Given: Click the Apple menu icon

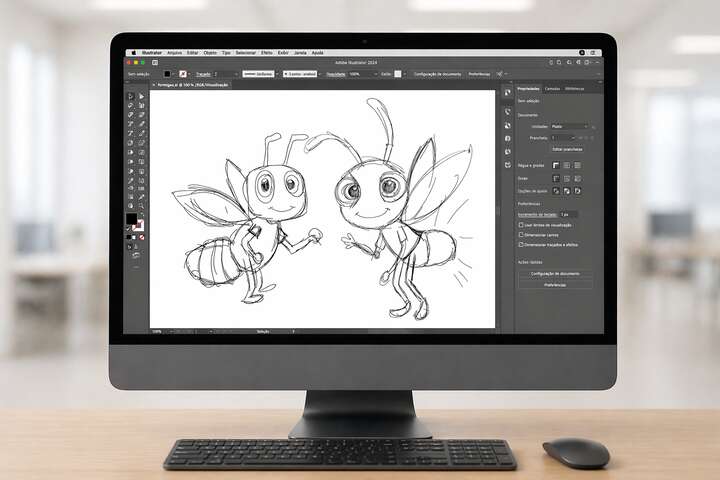Looking at the screenshot, I should [x=133, y=52].
